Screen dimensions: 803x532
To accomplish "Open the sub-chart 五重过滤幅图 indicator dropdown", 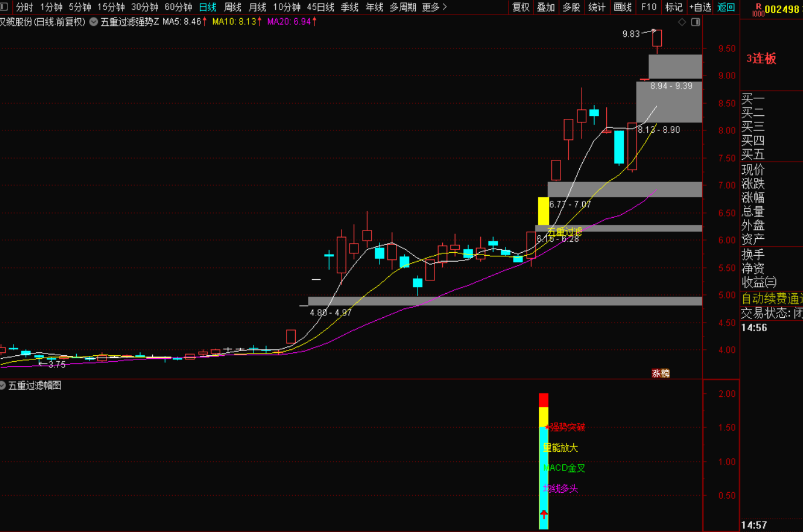I will coord(3,385).
